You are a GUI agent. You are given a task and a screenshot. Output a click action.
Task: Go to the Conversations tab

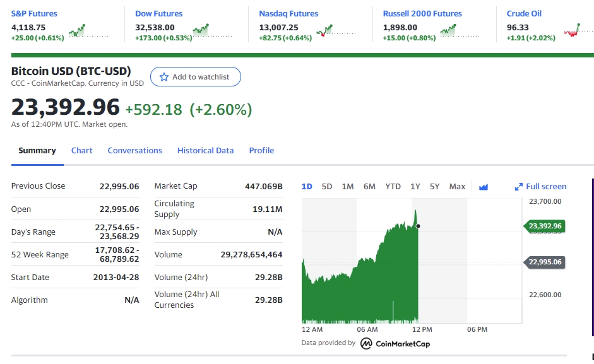(x=135, y=150)
